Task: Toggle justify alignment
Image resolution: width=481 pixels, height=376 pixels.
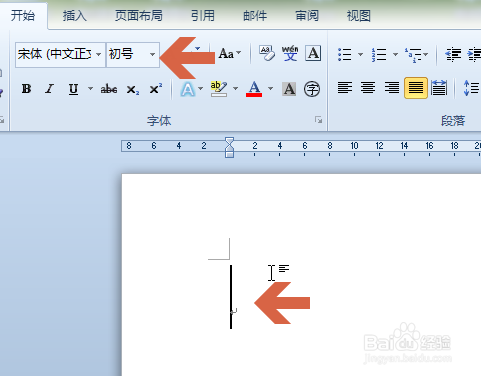Action: tap(416, 88)
